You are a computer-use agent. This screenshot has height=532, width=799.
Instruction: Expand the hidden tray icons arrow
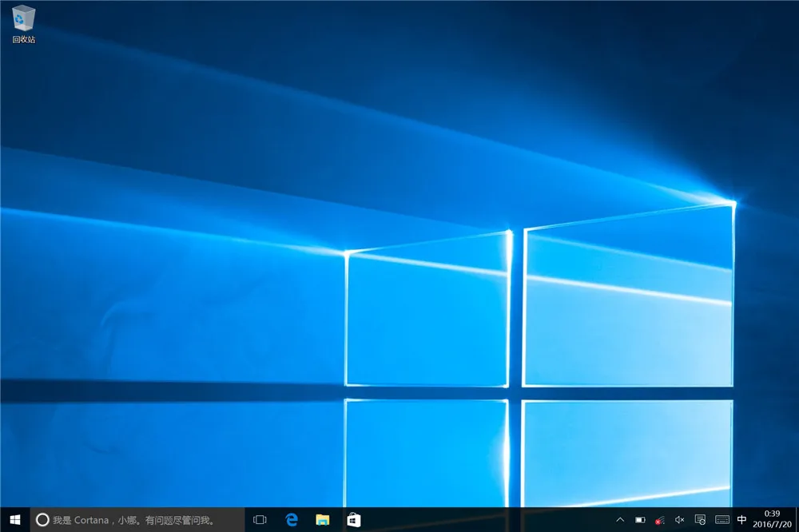click(620, 520)
